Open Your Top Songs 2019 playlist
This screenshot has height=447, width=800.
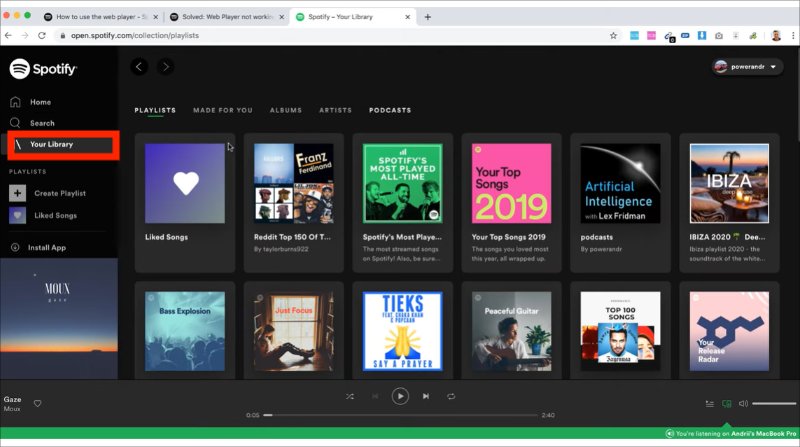tap(511, 203)
